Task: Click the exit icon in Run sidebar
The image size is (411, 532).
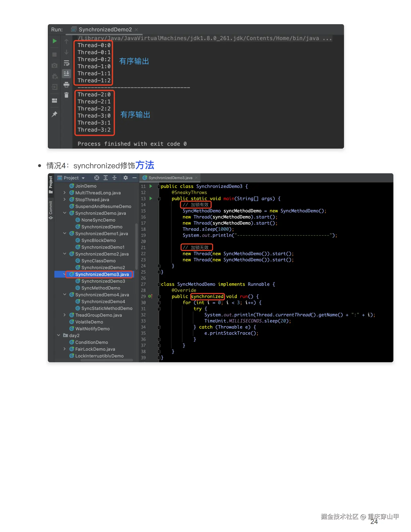Action: pos(54,87)
